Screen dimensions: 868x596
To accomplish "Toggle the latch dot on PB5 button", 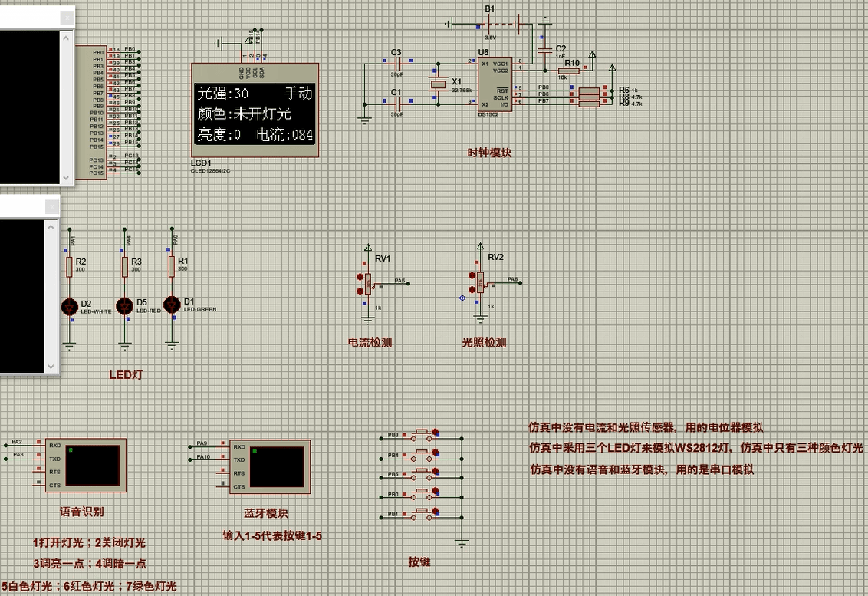I will click(x=436, y=471).
